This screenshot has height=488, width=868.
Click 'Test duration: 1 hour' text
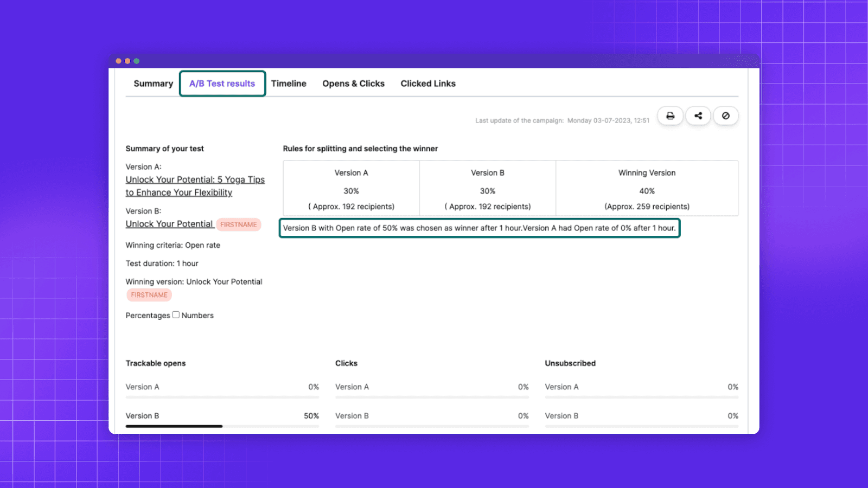[162, 264]
